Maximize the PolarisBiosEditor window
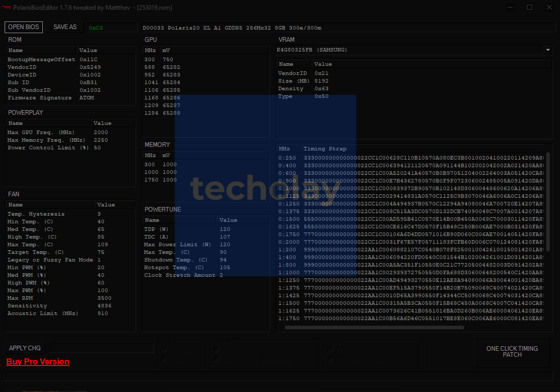The width and height of the screenshot is (560, 392). (x=529, y=7)
